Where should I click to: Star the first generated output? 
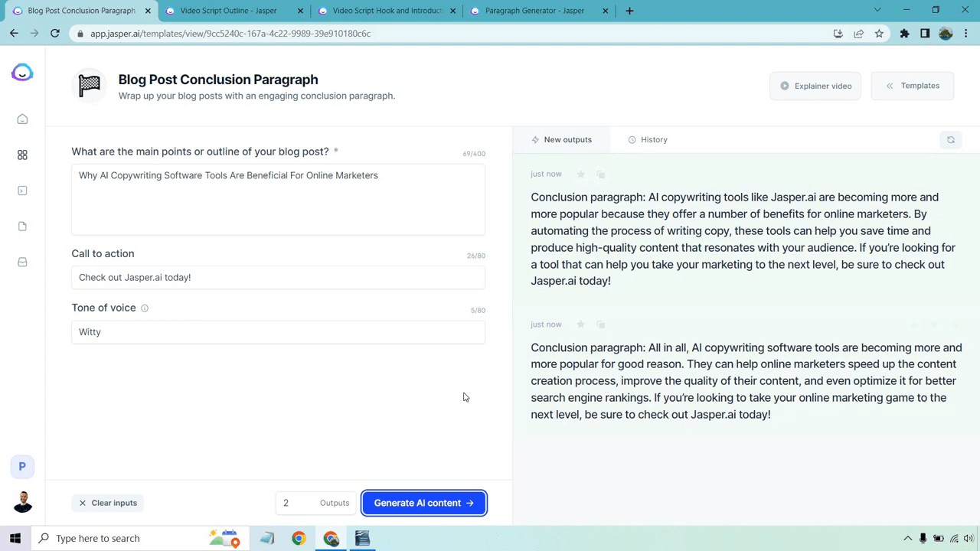click(580, 174)
